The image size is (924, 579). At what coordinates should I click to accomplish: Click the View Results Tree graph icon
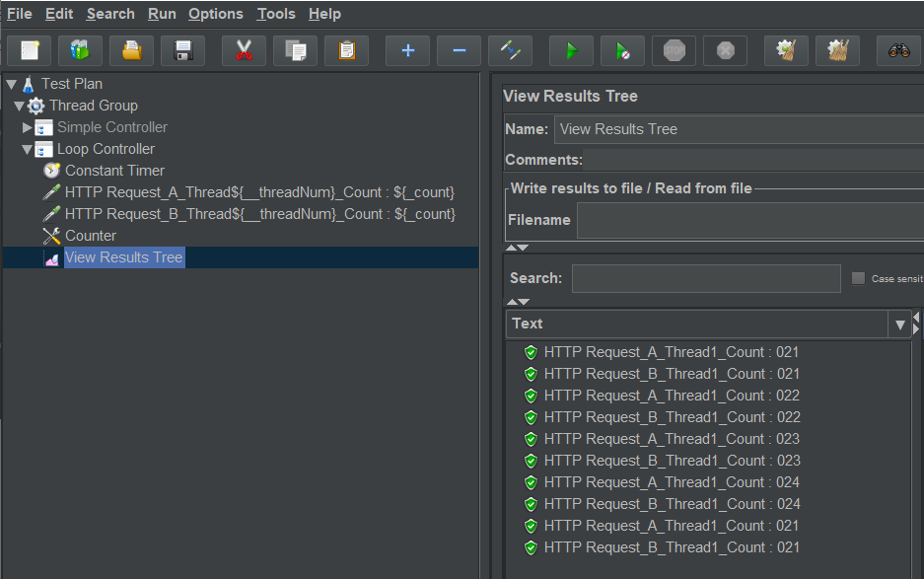click(52, 258)
